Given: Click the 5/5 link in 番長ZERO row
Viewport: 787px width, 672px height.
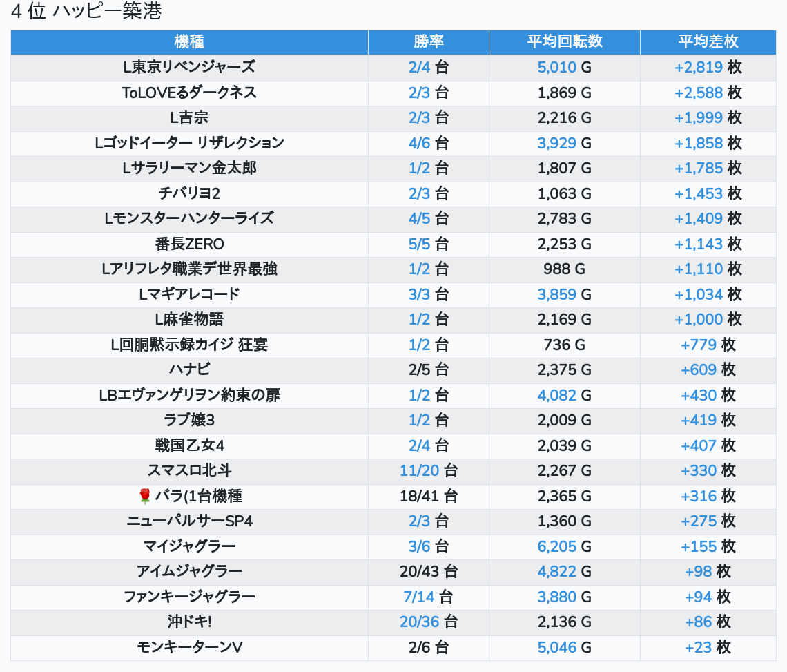Looking at the screenshot, I should click(x=419, y=244).
